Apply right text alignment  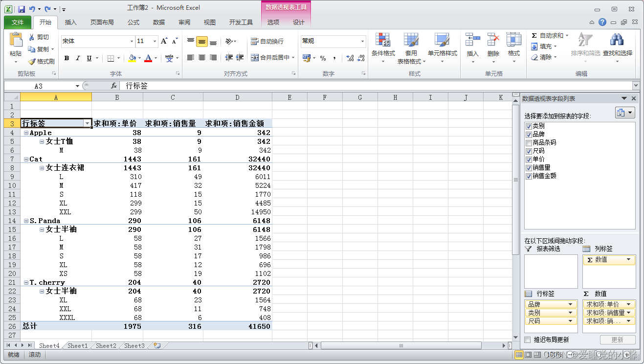point(213,58)
